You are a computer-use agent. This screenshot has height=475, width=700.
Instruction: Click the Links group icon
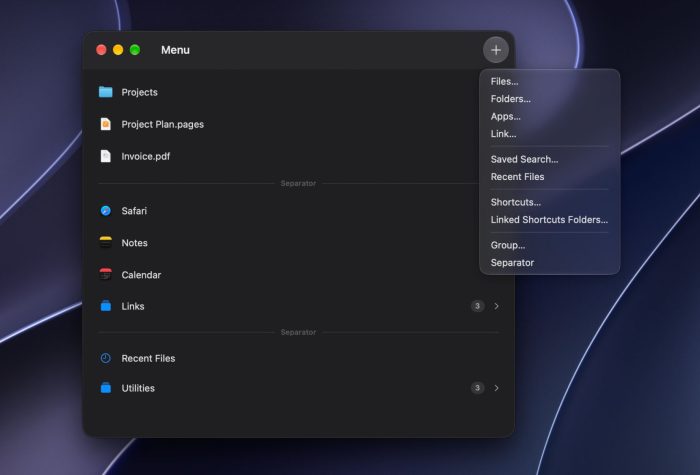pyautogui.click(x=105, y=306)
